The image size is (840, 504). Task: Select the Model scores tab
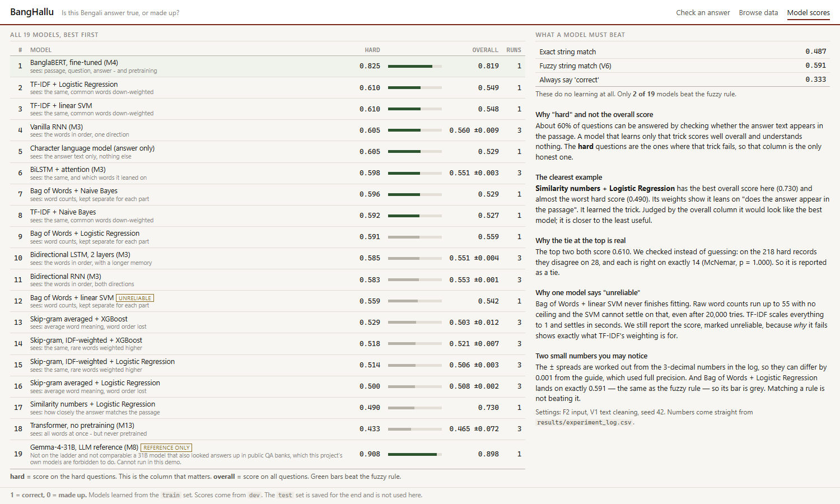(808, 12)
